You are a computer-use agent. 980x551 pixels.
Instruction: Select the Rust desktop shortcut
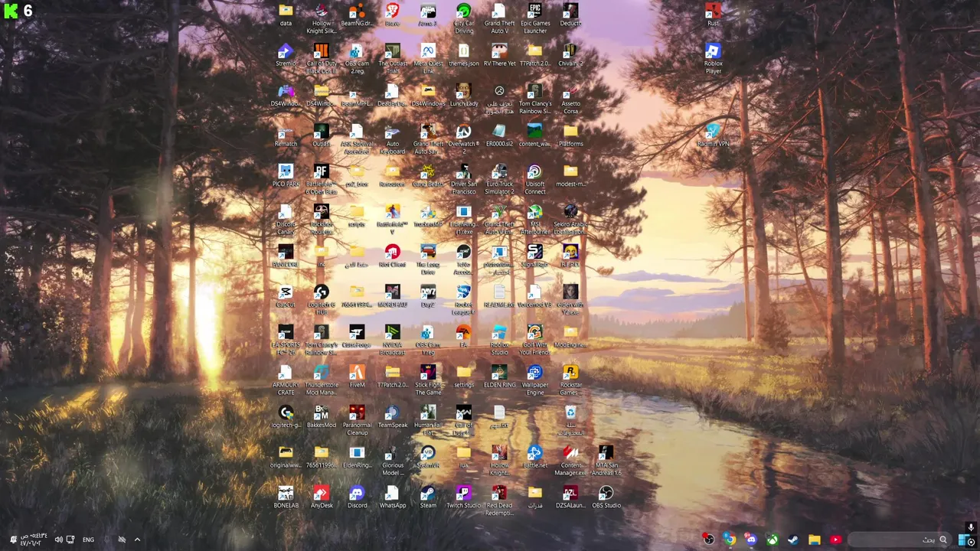[713, 15]
